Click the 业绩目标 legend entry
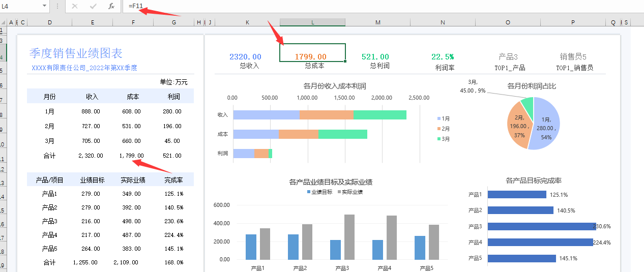The width and height of the screenshot is (644, 272). (x=318, y=192)
